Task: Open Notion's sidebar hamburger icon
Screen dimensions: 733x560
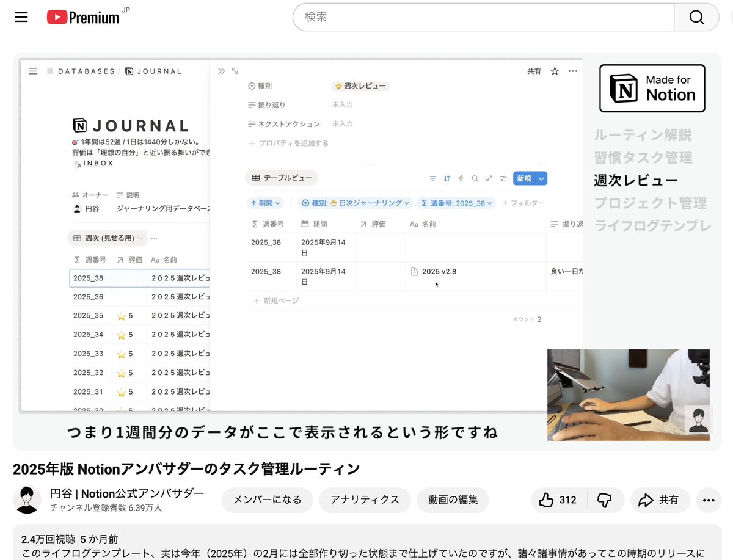Action: coord(33,71)
